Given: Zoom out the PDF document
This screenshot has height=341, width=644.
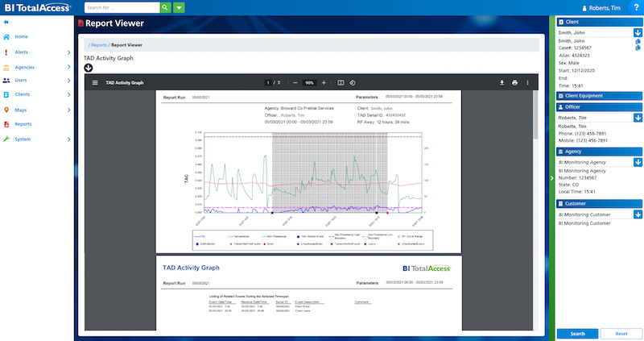Looking at the screenshot, I should pos(295,82).
